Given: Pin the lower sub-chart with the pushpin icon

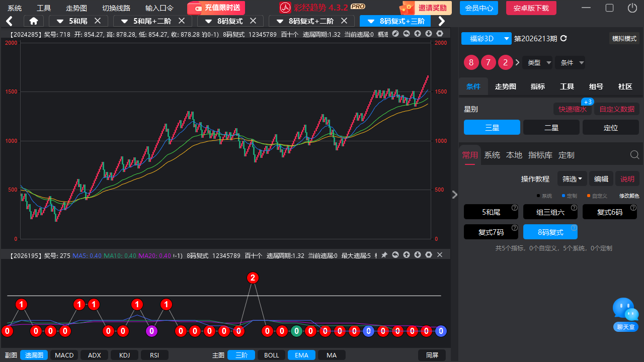Looking at the screenshot, I should (384, 255).
